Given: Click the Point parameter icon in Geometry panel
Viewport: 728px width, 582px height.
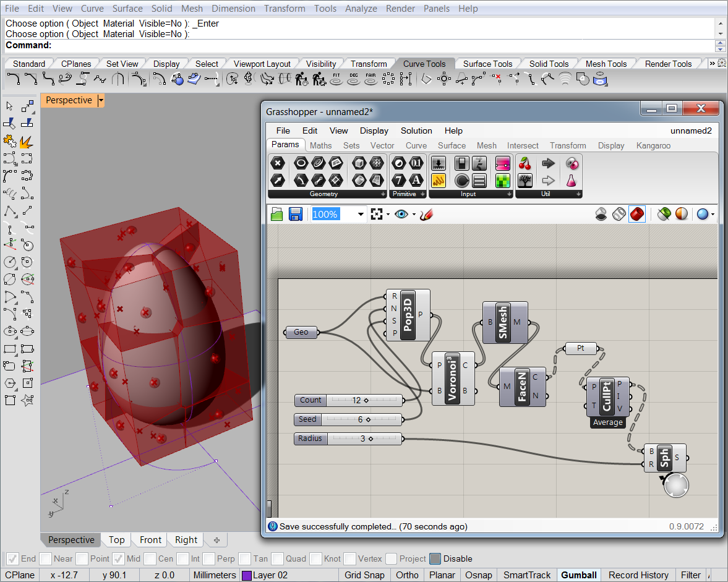Looking at the screenshot, I should pyautogui.click(x=278, y=163).
